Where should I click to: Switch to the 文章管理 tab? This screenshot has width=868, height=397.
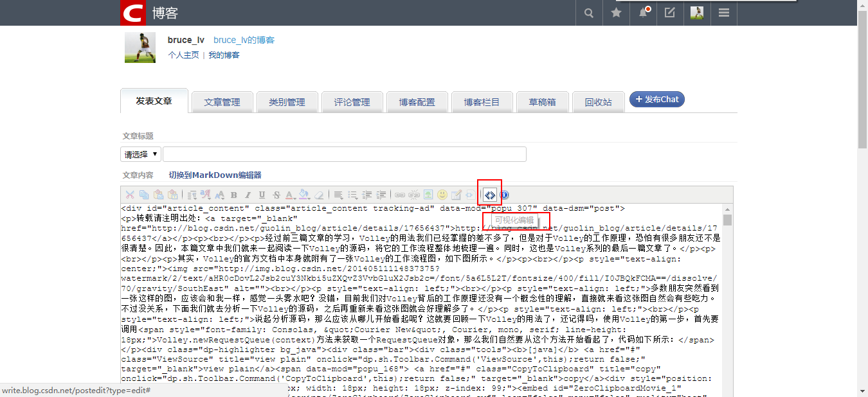click(x=222, y=102)
